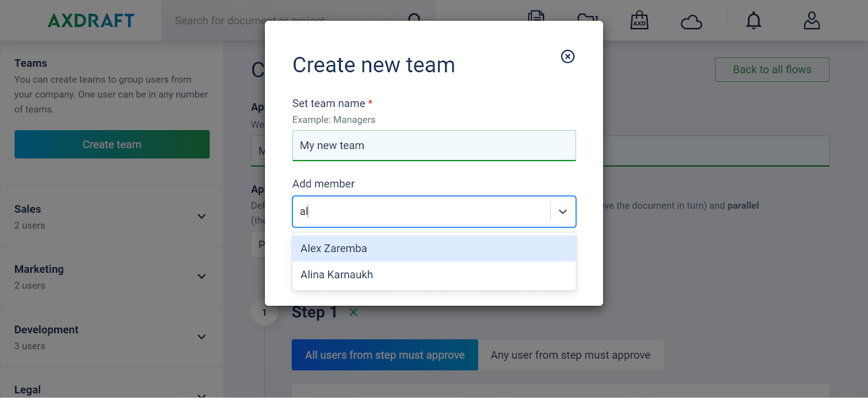The image size is (868, 398).
Task: Open the AXD marketplace bag icon
Action: click(x=640, y=20)
